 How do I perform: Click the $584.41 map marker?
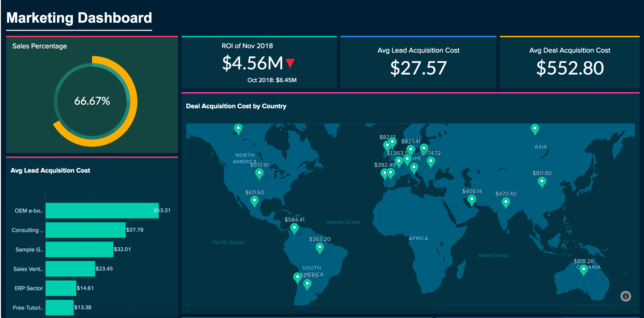[294, 228]
